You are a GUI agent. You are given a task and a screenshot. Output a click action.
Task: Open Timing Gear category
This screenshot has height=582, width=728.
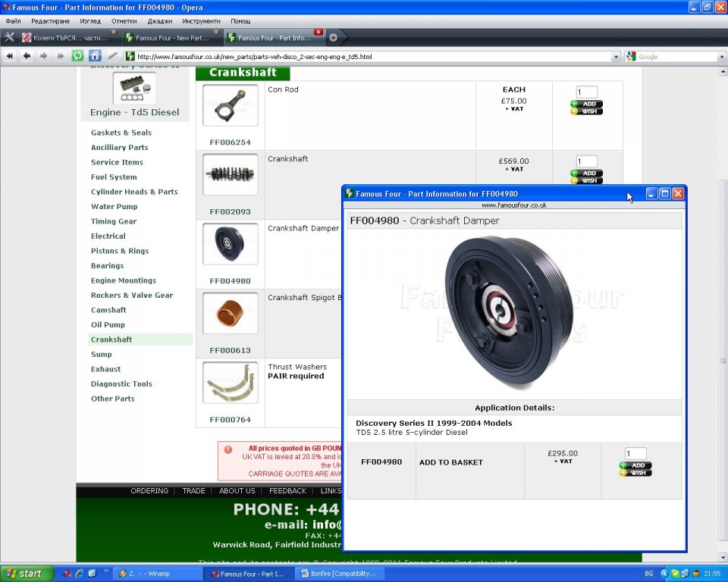point(114,221)
